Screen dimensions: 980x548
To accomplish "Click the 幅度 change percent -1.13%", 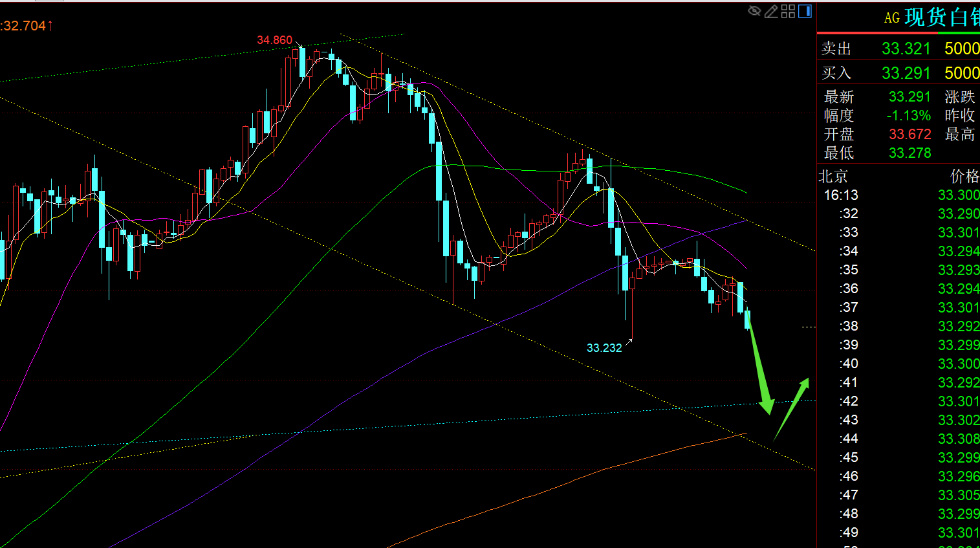I will coord(908,116).
